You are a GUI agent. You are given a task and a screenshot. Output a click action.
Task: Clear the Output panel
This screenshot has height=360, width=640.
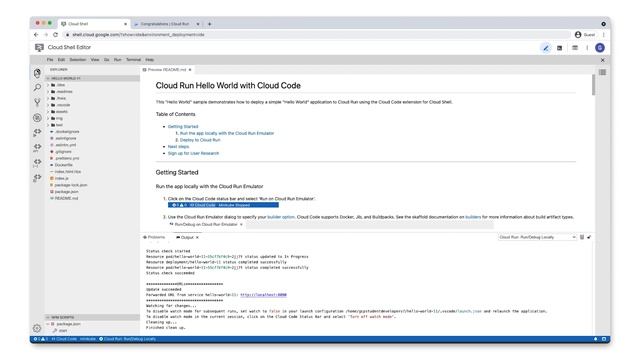582,237
